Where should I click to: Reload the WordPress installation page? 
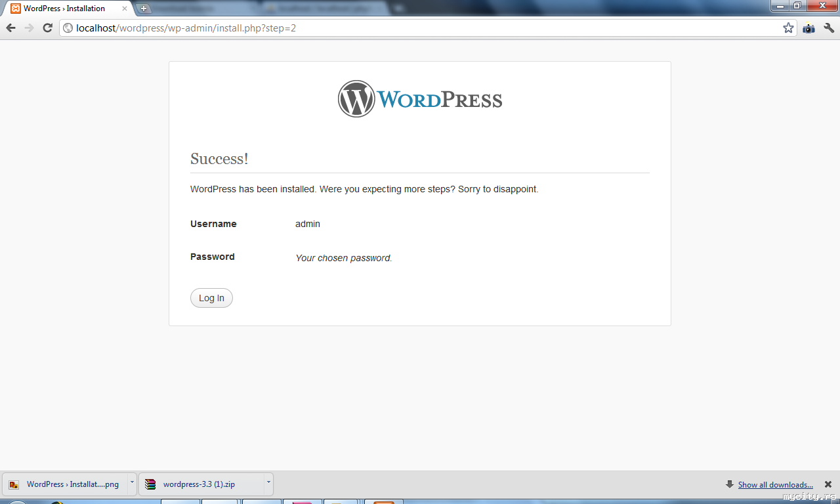[47, 28]
